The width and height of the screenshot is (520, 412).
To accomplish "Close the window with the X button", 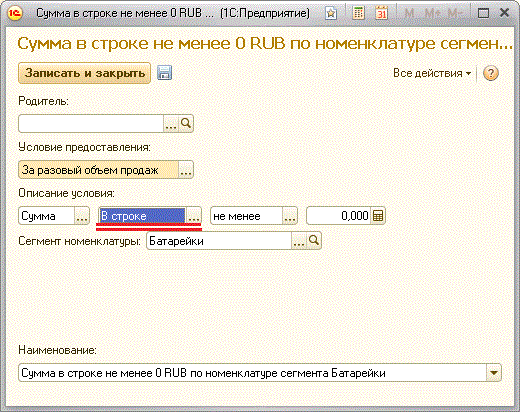I will pyautogui.click(x=505, y=13).
